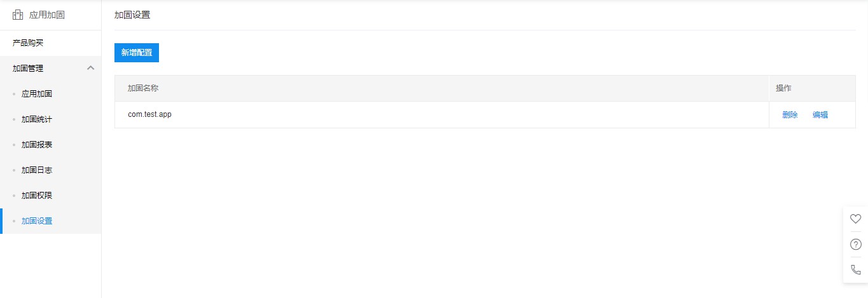
Task: Open the 加固日志 page
Action: point(37,170)
